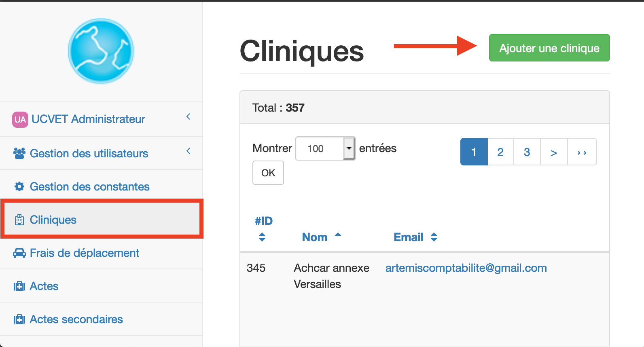Image resolution: width=644 pixels, height=347 pixels.
Task: Go to page 2 of results
Action: [500, 152]
